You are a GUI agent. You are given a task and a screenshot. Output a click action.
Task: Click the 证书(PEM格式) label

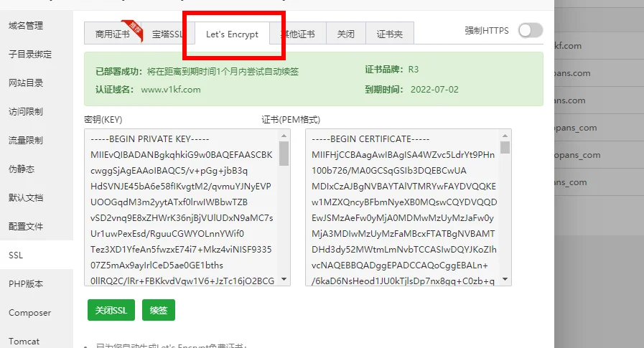291,119
